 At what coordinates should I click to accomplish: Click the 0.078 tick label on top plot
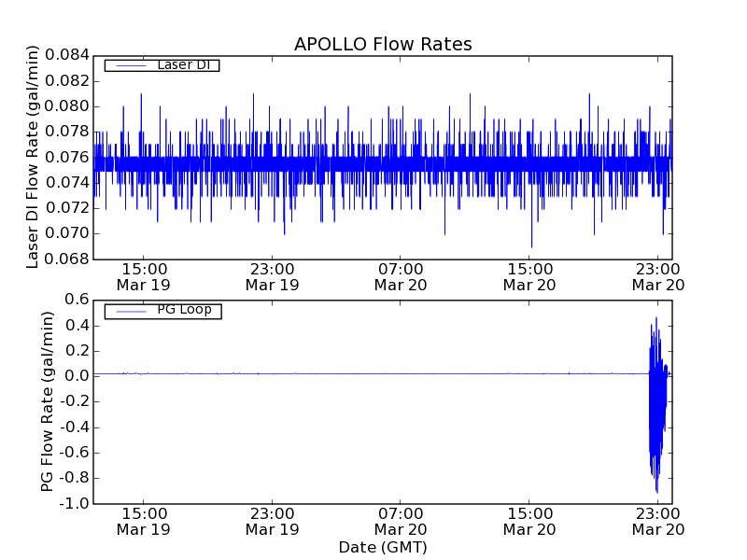point(67,132)
